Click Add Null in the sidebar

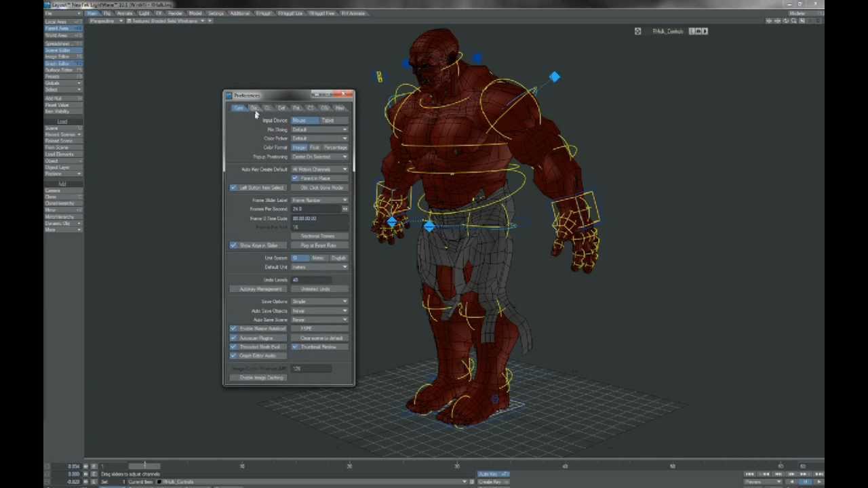(63, 99)
